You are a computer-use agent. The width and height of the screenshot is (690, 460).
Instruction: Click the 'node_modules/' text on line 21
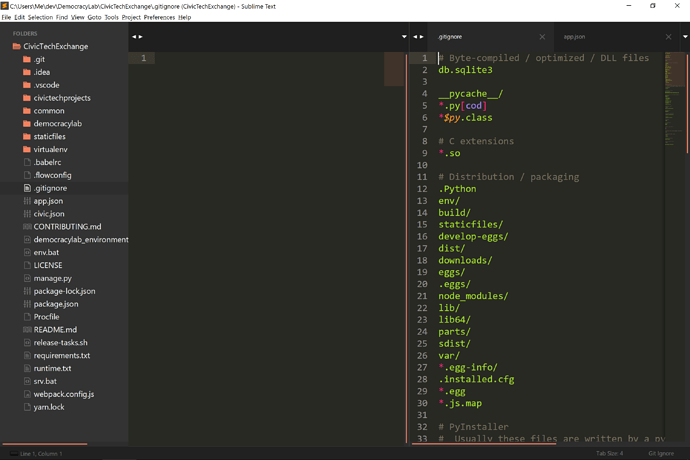473,296
